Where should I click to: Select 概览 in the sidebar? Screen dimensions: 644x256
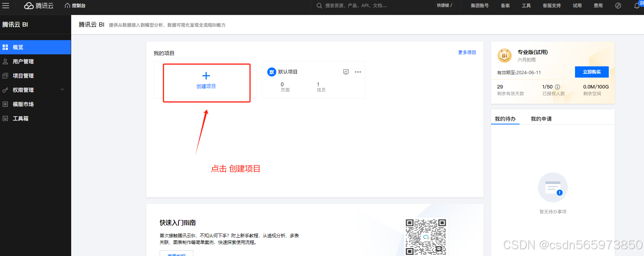(x=35, y=47)
